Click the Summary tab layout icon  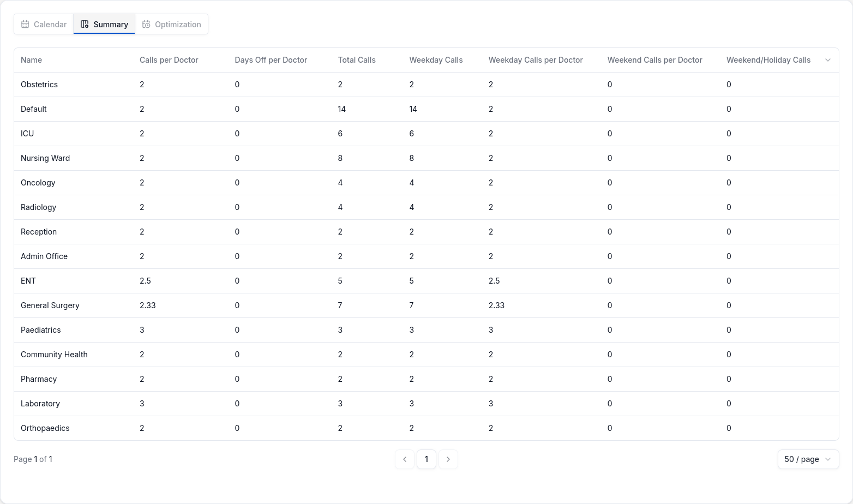(85, 24)
